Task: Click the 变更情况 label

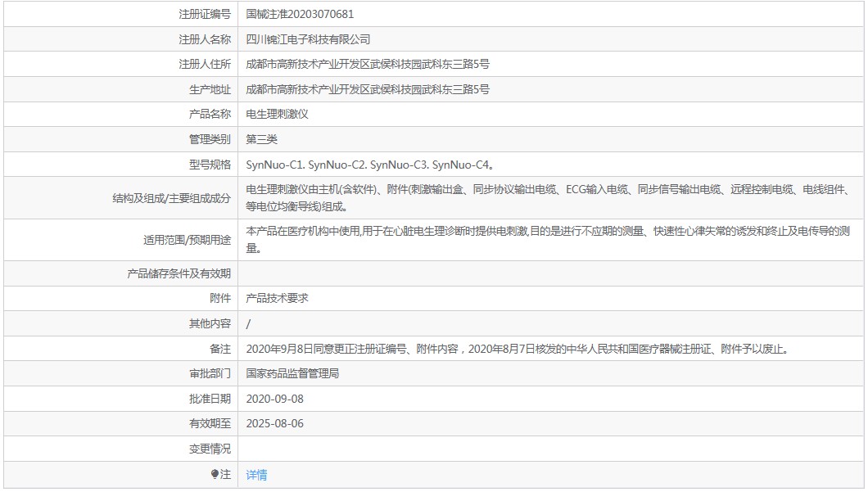Action: [x=210, y=449]
